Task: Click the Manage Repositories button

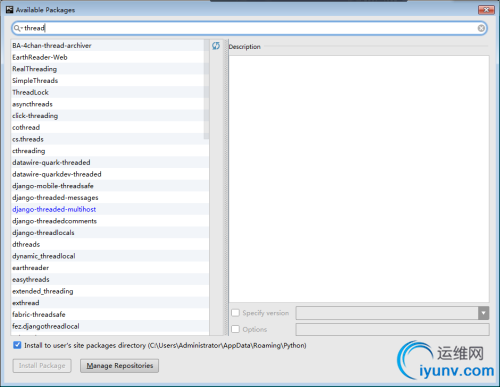Action: pos(119,366)
